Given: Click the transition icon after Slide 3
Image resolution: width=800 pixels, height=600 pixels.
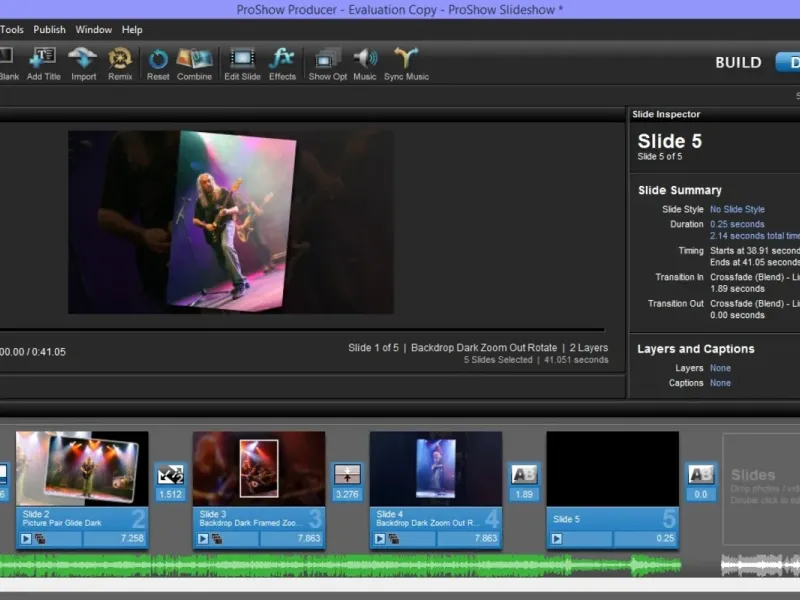Looking at the screenshot, I should (x=347, y=474).
